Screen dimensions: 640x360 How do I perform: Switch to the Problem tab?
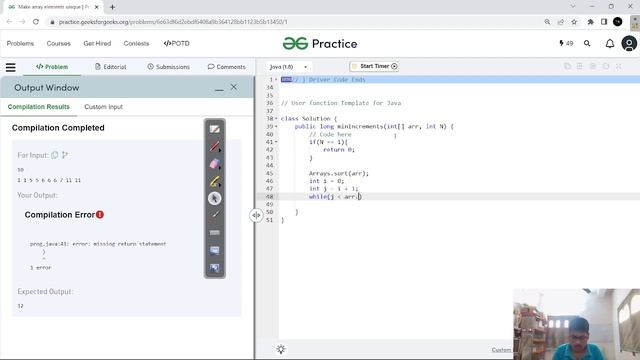click(x=52, y=67)
